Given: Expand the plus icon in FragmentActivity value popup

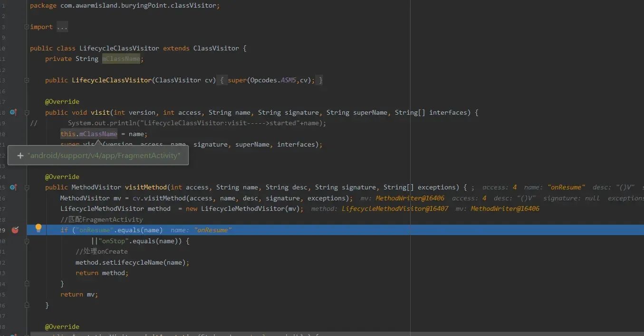Looking at the screenshot, I should click(20, 156).
